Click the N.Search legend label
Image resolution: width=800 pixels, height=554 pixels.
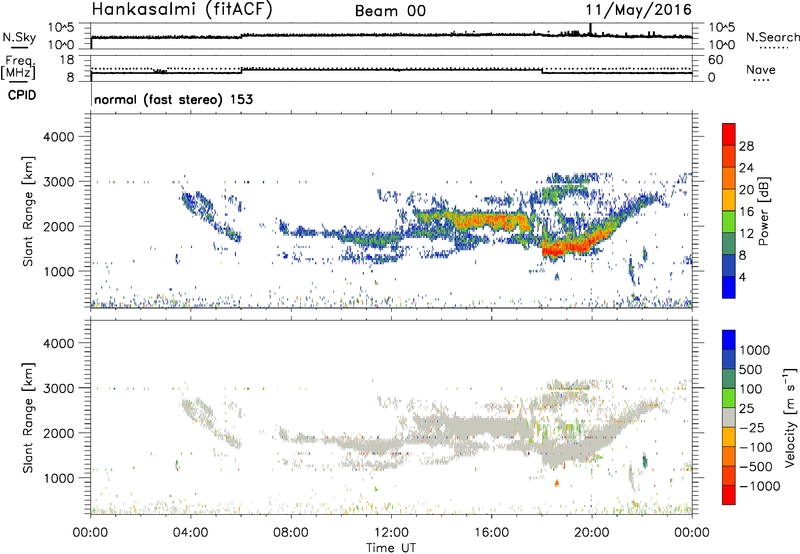coord(773,37)
